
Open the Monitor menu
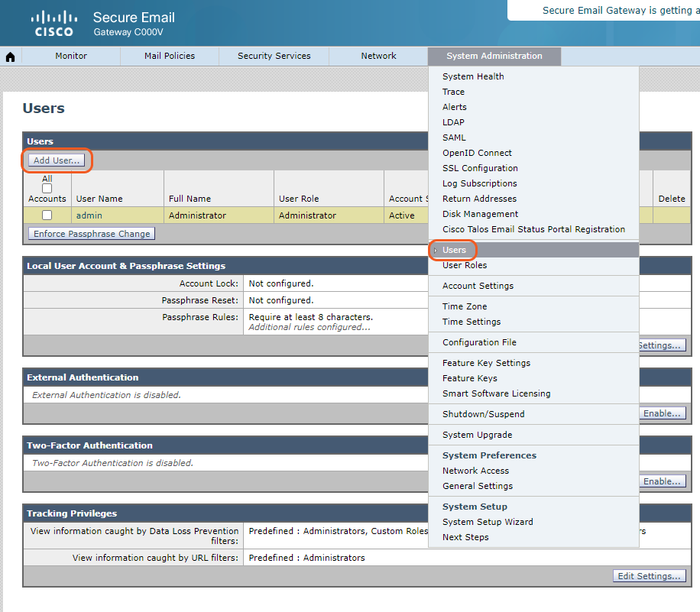[71, 56]
